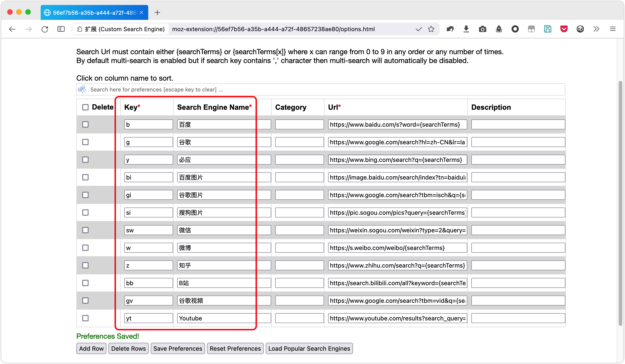Image resolution: width=625 pixels, height=364 pixels.
Task: Click the Pocket save icon in toolbar
Action: tap(564, 29)
